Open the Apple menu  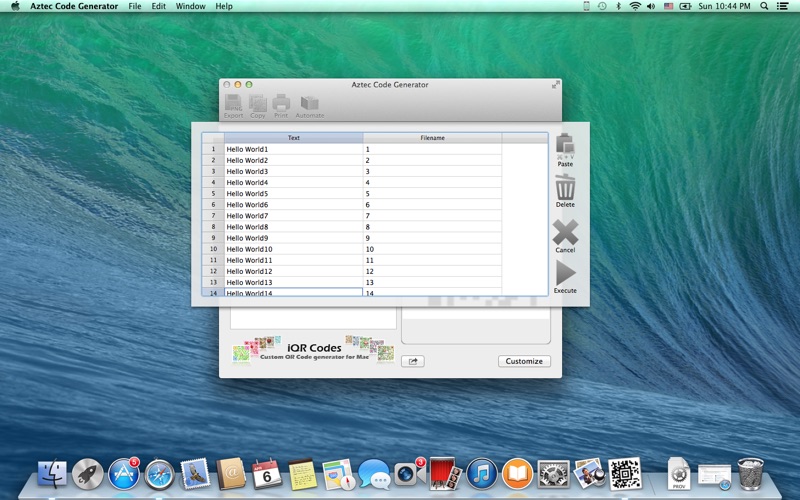[15, 6]
